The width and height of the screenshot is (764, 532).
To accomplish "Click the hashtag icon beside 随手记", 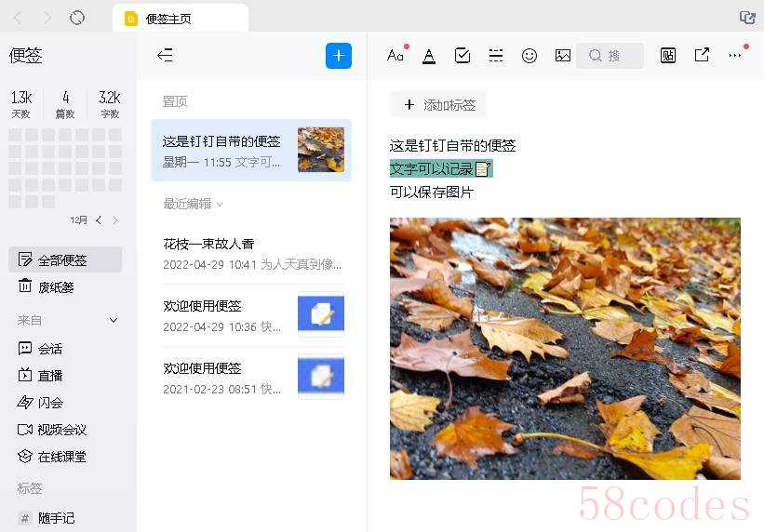I will point(25,518).
